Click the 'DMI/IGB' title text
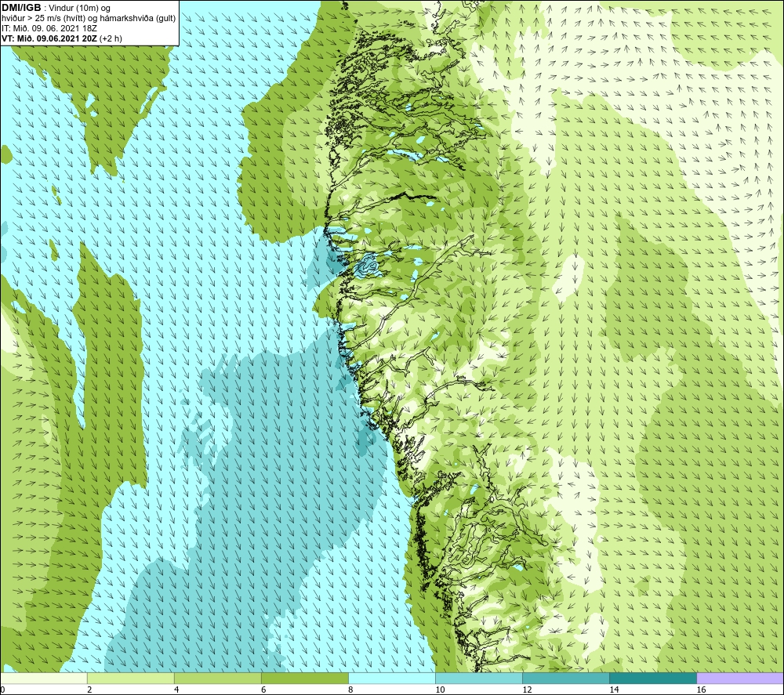Viewport: 784px width, 695px height. (21, 8)
